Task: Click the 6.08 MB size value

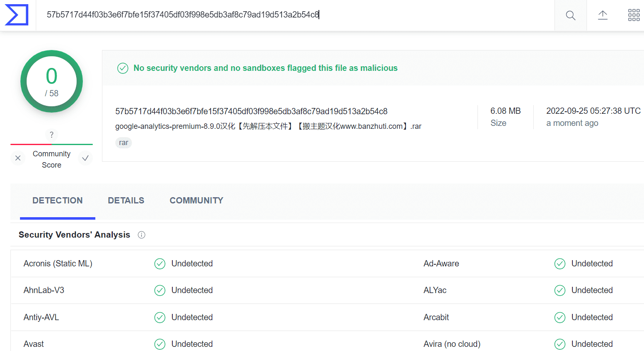Action: pos(505,111)
